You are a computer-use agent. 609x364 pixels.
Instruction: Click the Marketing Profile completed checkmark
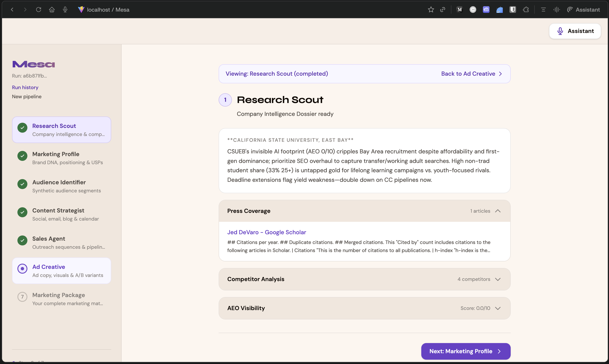22,156
